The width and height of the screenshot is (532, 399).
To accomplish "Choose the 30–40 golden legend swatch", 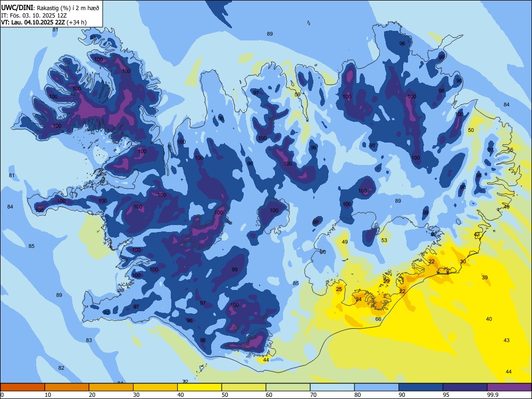I will [x=155, y=387].
